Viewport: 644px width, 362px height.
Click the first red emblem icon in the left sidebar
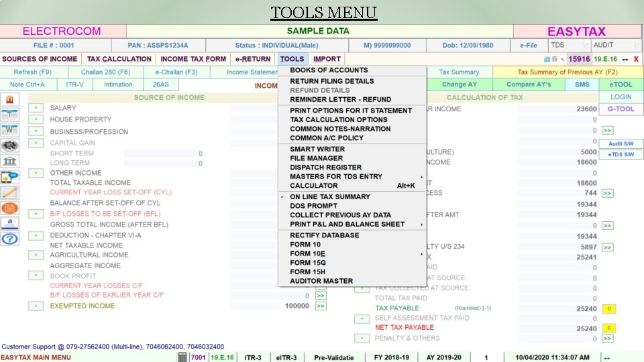(9, 100)
